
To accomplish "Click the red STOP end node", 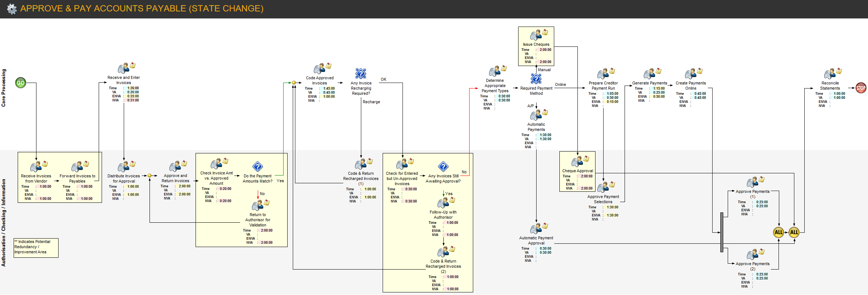I will (861, 88).
